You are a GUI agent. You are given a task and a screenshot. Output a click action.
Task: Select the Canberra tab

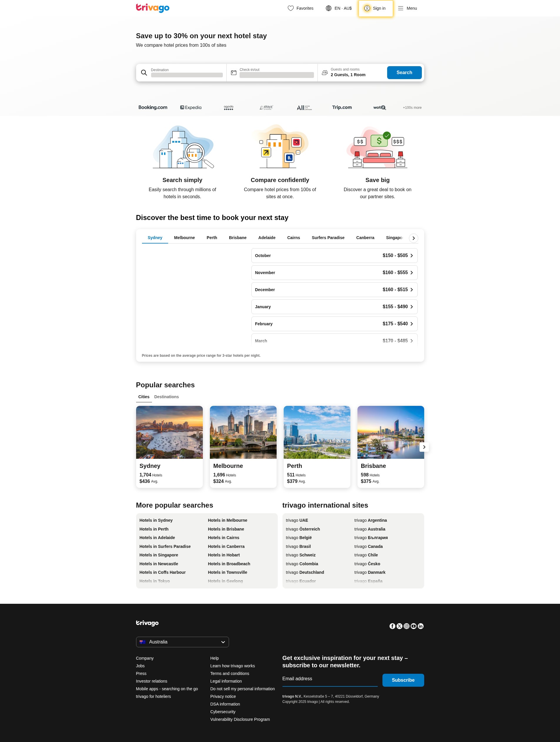[365, 238]
